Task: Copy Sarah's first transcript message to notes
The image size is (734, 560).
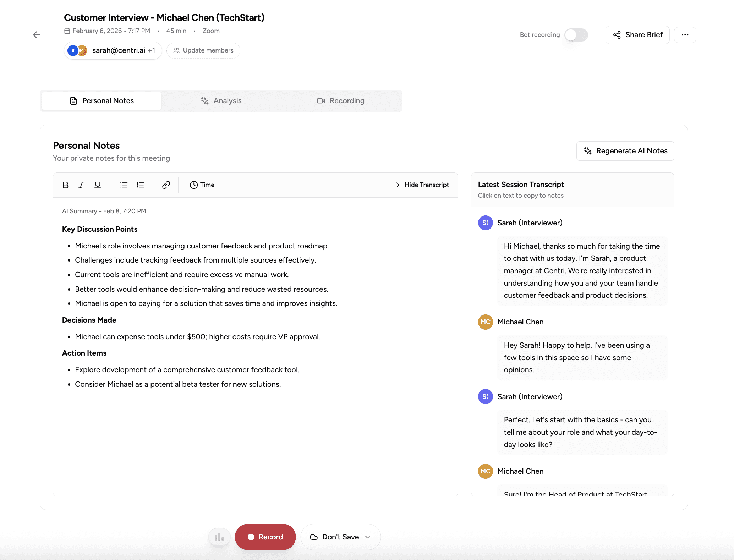Action: coord(582,270)
